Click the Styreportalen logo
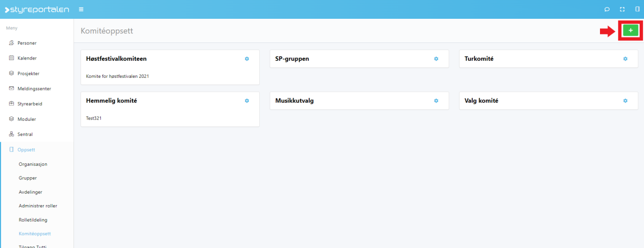The height and width of the screenshot is (248, 644). tap(36, 9)
